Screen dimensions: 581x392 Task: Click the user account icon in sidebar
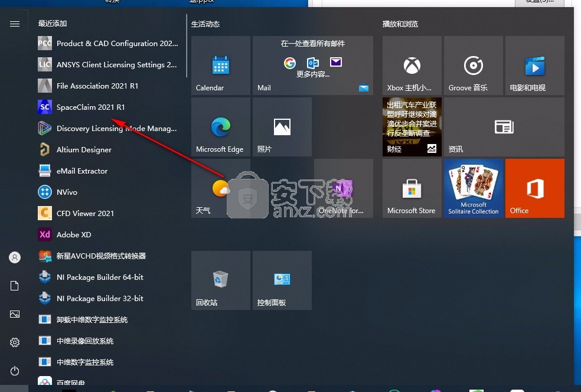(x=14, y=257)
